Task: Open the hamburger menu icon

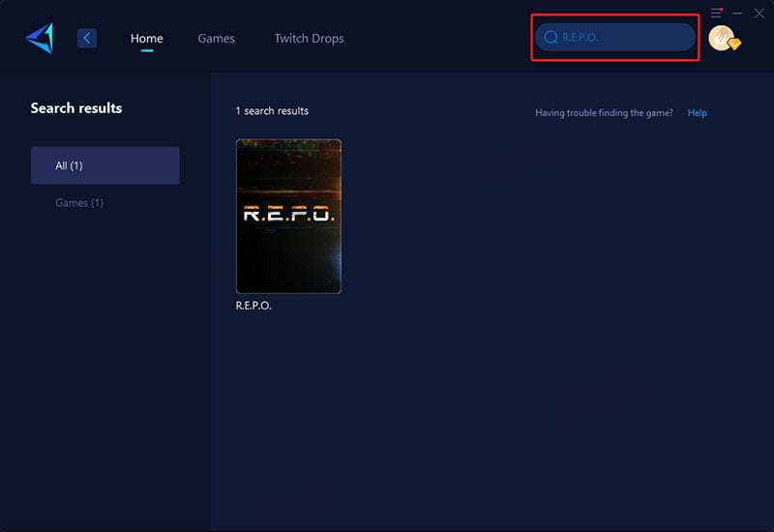Action: point(716,13)
